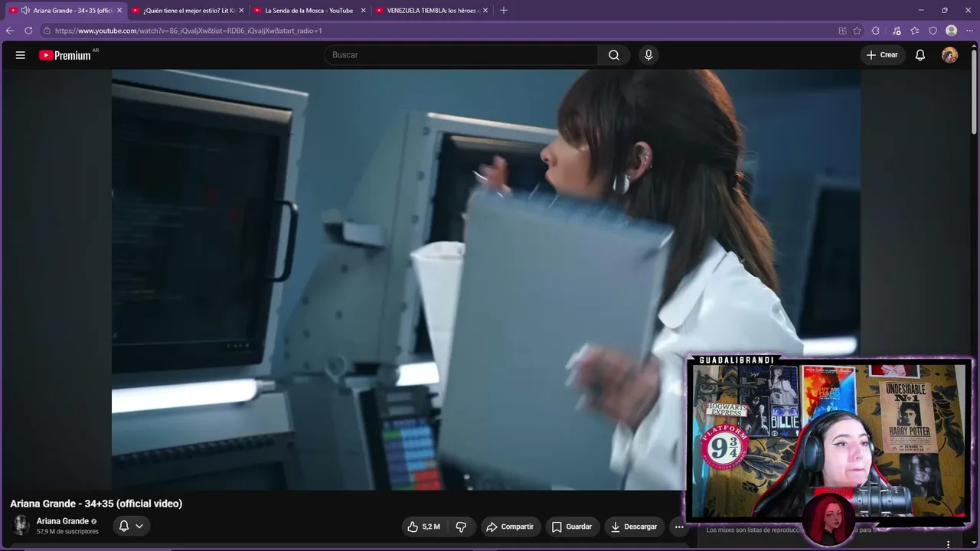This screenshot has width=980, height=551.
Task: Open subscription notification bell dropdown
Action: click(x=131, y=526)
